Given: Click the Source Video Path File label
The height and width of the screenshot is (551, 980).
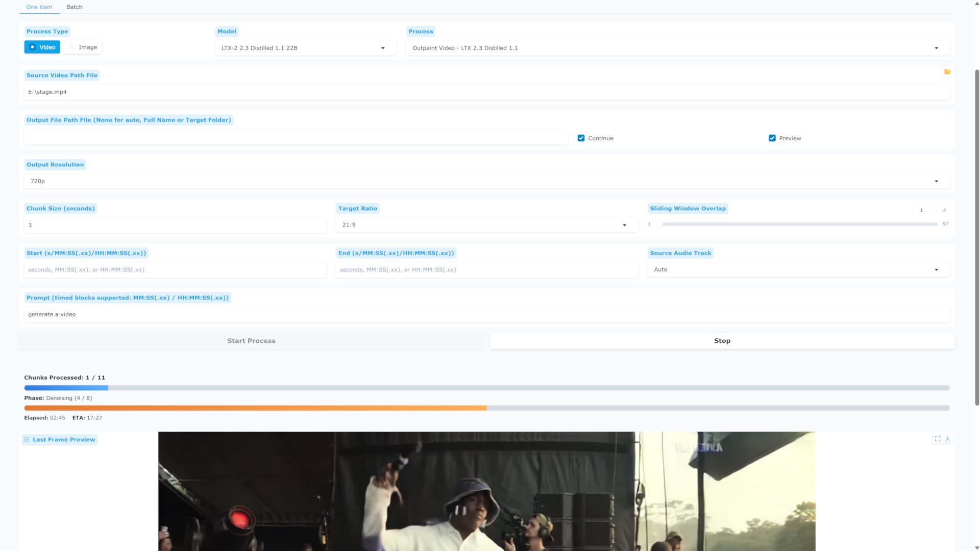Looking at the screenshot, I should click(x=62, y=76).
